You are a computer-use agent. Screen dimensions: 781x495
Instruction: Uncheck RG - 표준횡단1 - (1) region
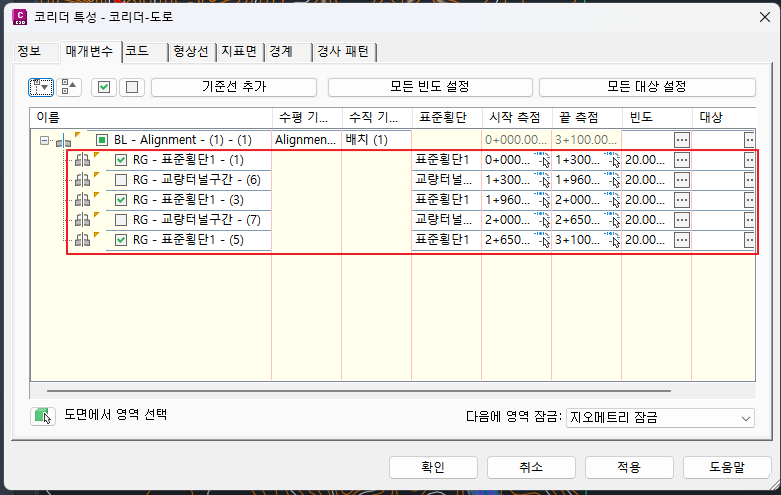(121, 160)
